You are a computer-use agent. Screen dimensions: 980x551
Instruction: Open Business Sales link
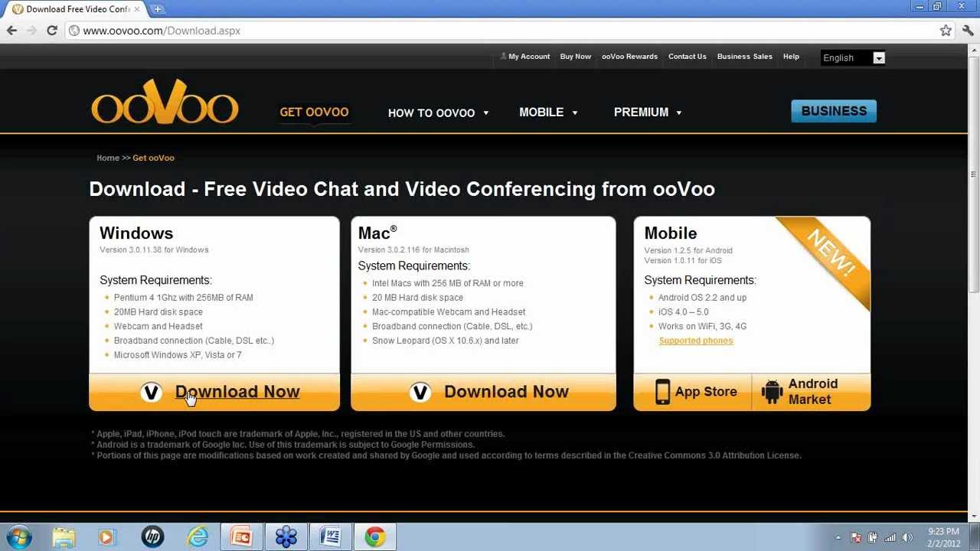coord(745,57)
